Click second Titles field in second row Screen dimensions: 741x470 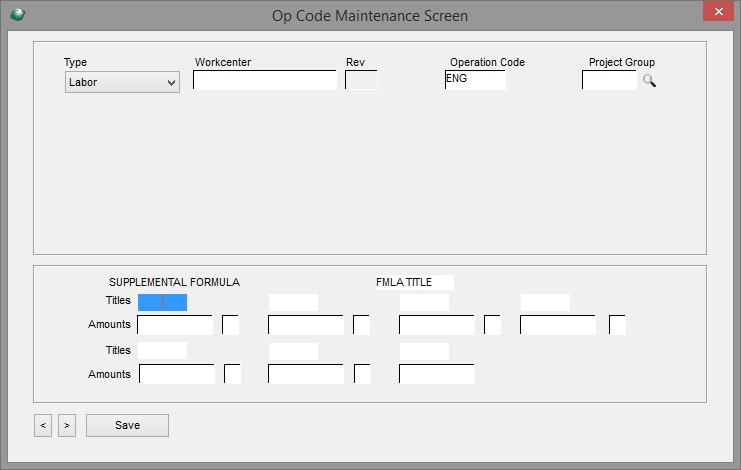[x=293, y=351]
